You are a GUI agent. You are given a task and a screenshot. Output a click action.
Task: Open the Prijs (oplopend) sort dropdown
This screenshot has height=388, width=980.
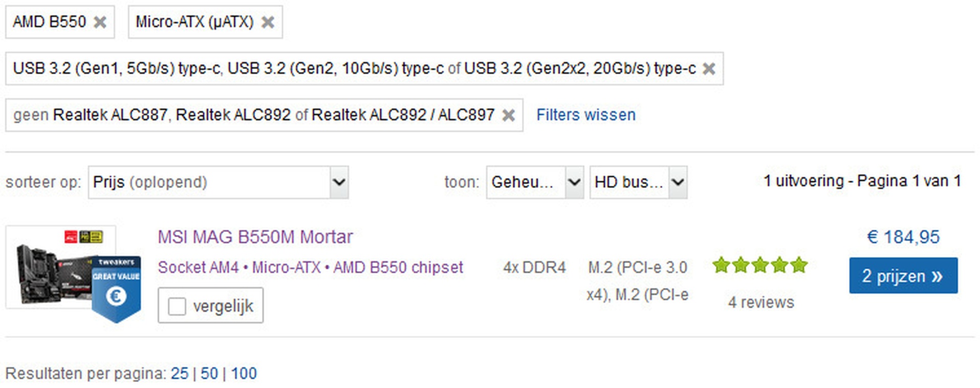(219, 182)
